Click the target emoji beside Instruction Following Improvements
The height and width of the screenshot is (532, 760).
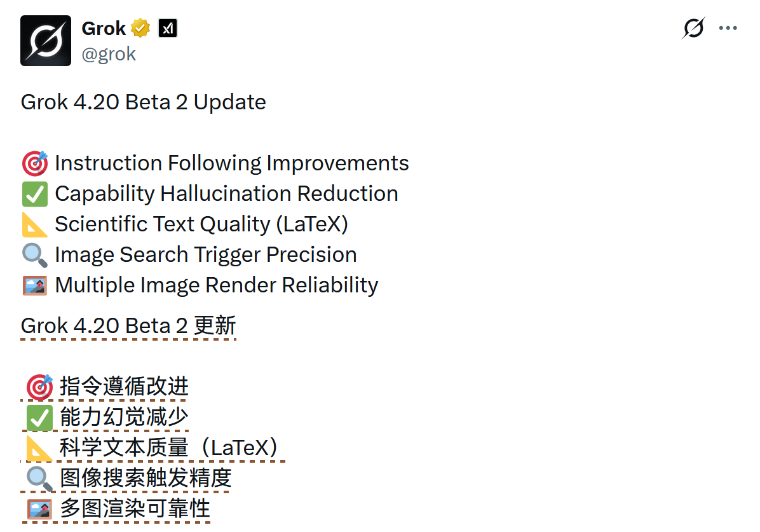tap(35, 163)
